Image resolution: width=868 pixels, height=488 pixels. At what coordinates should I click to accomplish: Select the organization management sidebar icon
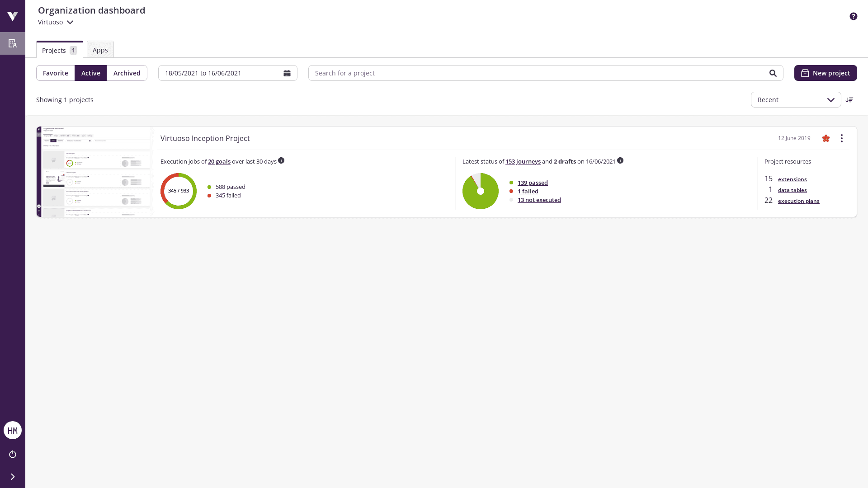12,43
